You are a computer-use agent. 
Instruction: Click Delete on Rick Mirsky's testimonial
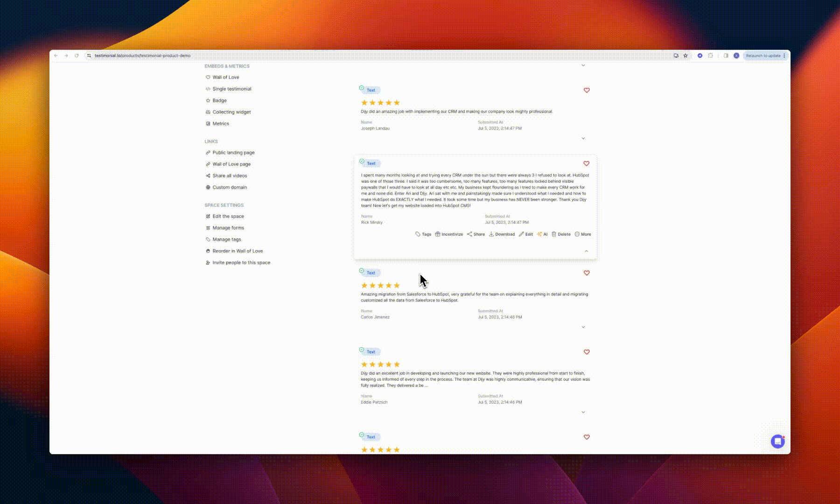click(561, 234)
